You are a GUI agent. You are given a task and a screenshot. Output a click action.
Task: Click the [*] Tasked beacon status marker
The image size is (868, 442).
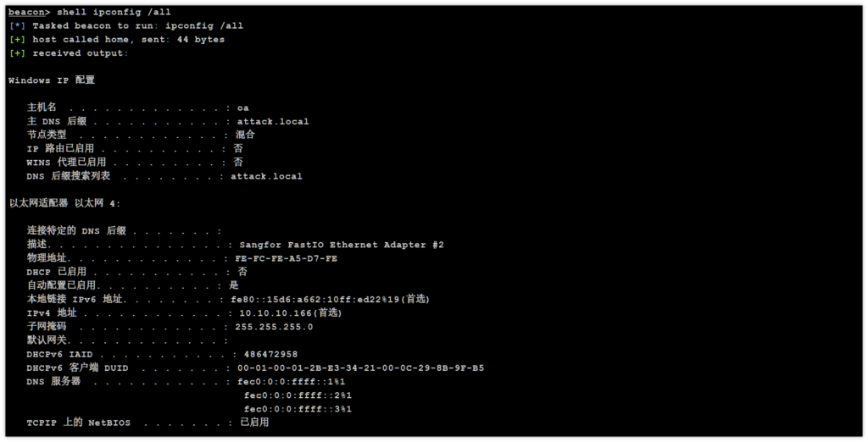(x=17, y=25)
